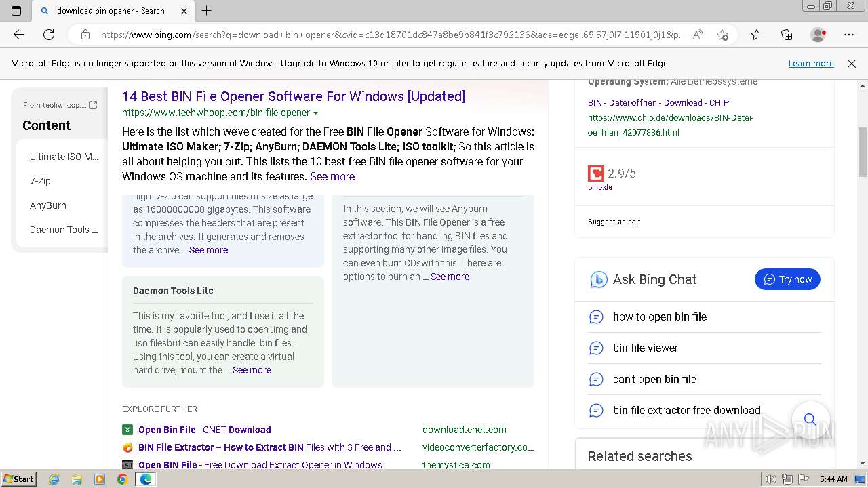
Task: Open Open BIN File Free Download Extract link
Action: (x=260, y=465)
